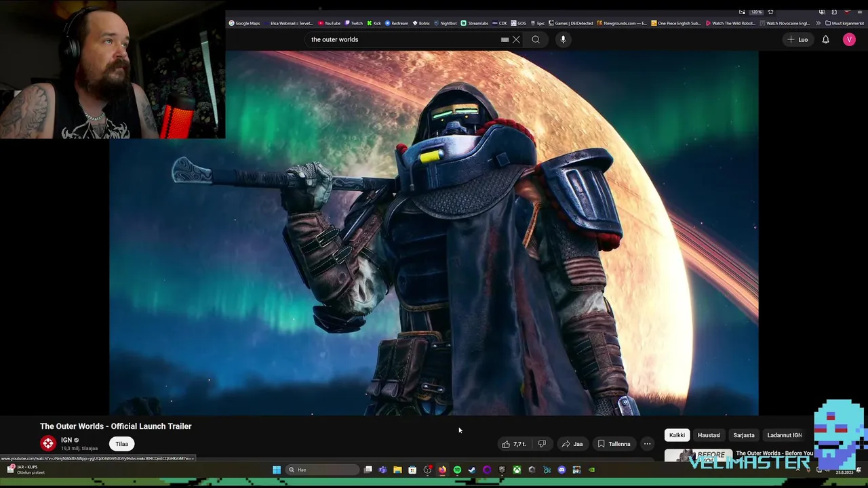Open the Epic bookmark
Screen dimensions: 868x488
(x=537, y=23)
